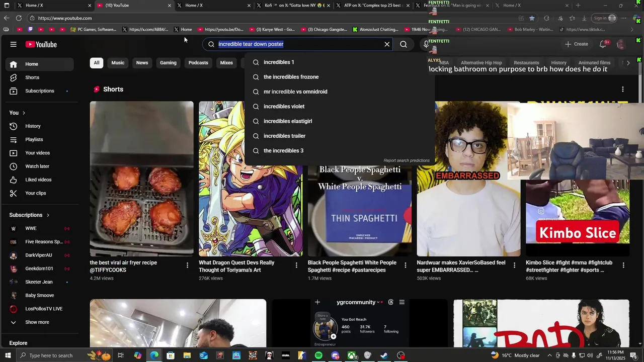Click the Create button
644x362 pixels.
tap(576, 44)
